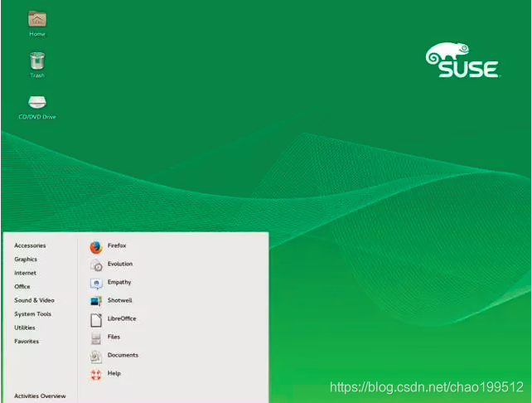Start Empathy chat via its icon
The width and height of the screenshot is (532, 403).
96,284
